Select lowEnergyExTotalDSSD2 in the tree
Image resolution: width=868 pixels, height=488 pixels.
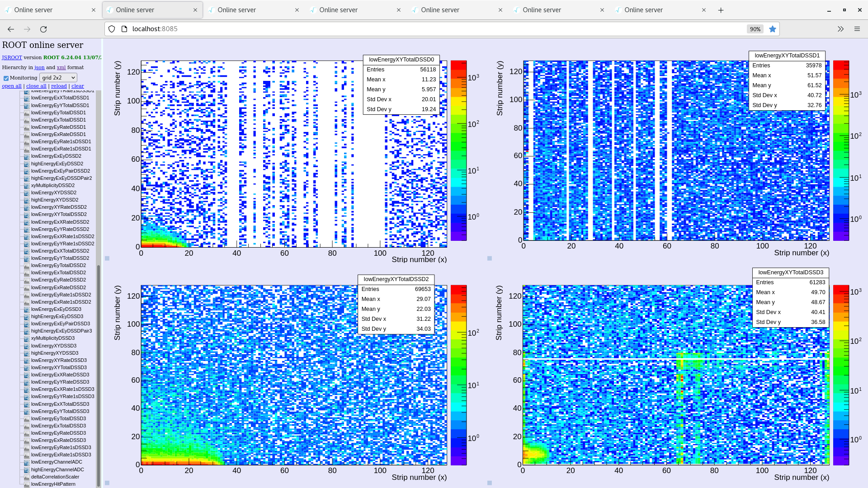tap(58, 272)
